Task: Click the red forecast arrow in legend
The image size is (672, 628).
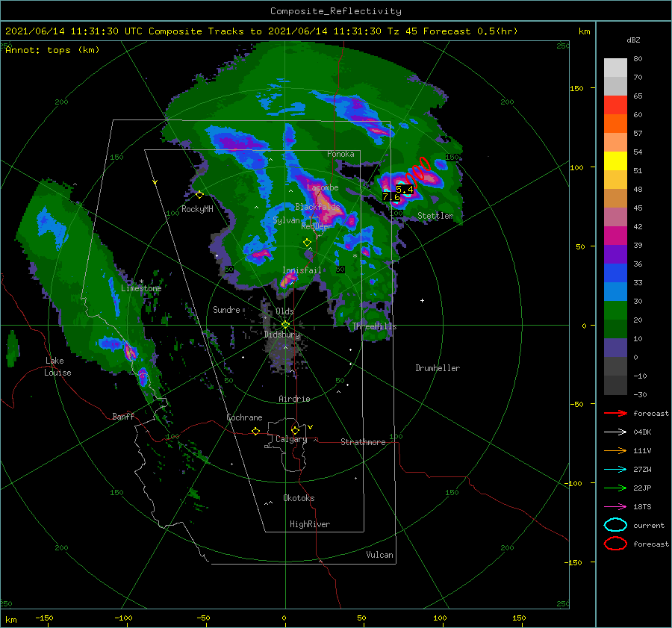Action: point(615,413)
